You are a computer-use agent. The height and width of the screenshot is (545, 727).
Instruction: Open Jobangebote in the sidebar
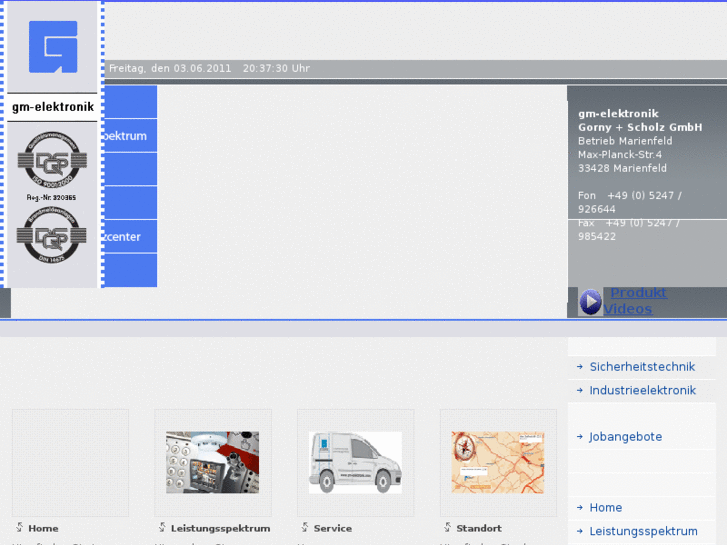click(x=625, y=437)
